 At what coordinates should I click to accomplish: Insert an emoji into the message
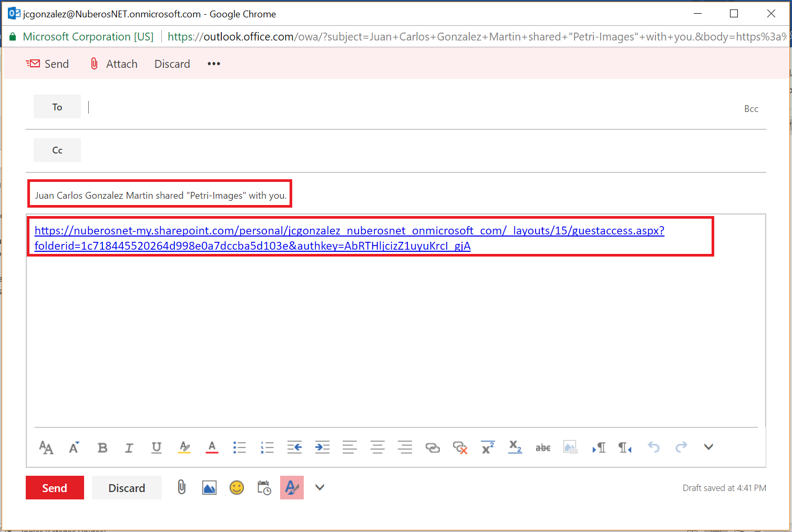point(236,487)
